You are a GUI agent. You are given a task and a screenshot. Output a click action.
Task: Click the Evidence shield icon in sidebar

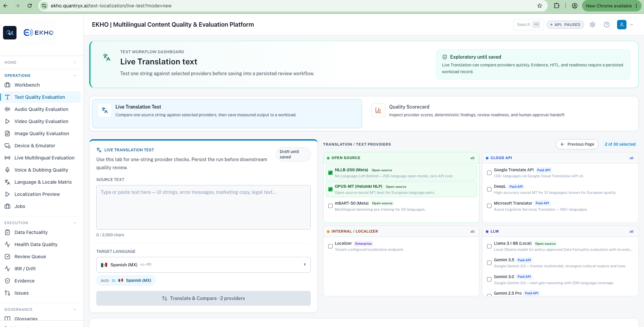point(7,281)
